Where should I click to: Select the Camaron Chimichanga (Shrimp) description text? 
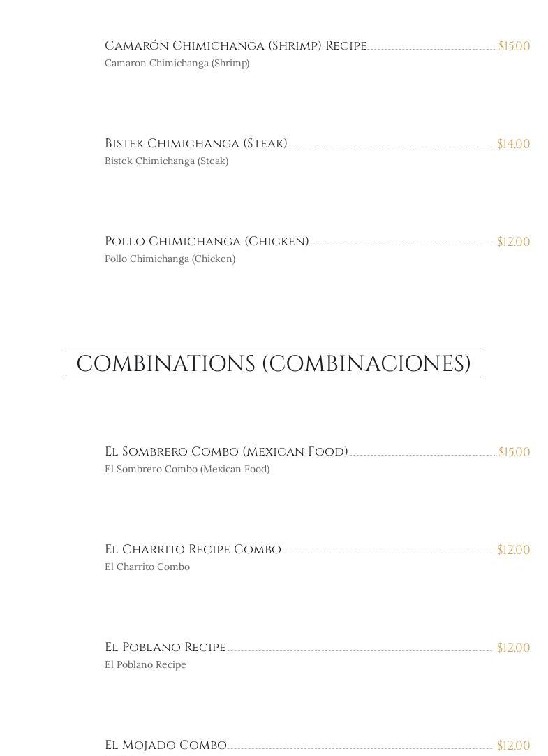pos(177,64)
